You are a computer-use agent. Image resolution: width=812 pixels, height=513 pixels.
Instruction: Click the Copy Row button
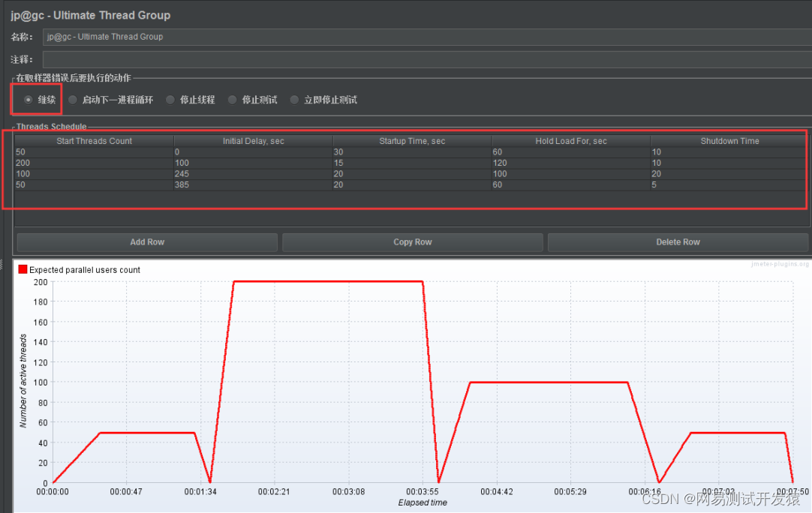pos(413,242)
